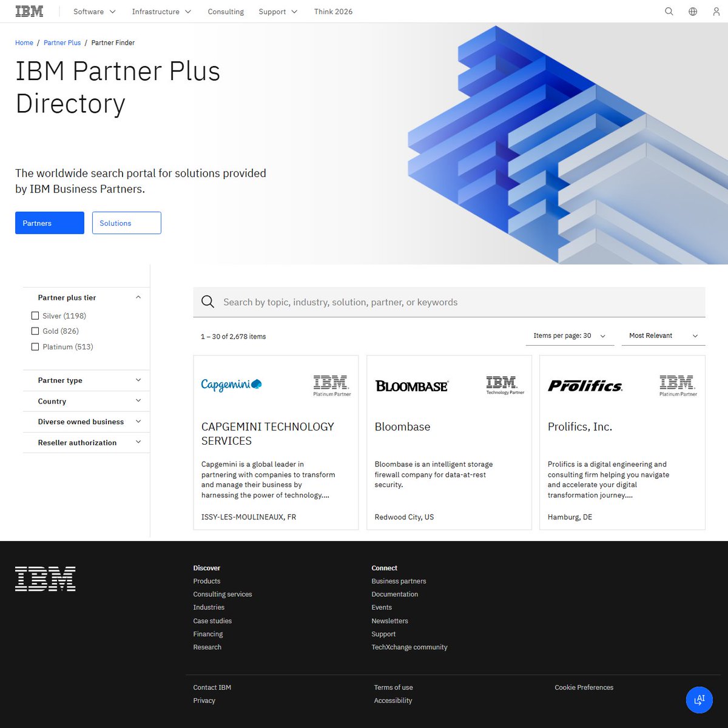Check the Silver tier filter
The width and height of the screenshot is (728, 728).
point(35,315)
